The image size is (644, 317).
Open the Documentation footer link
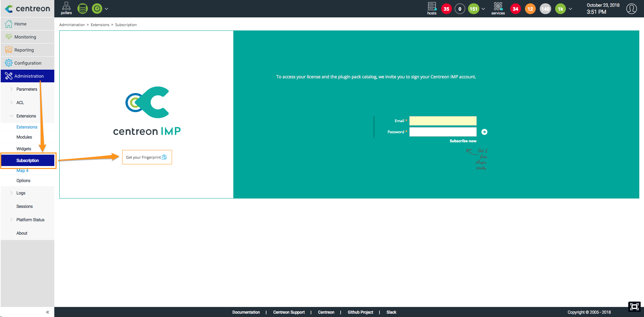[x=246, y=312]
